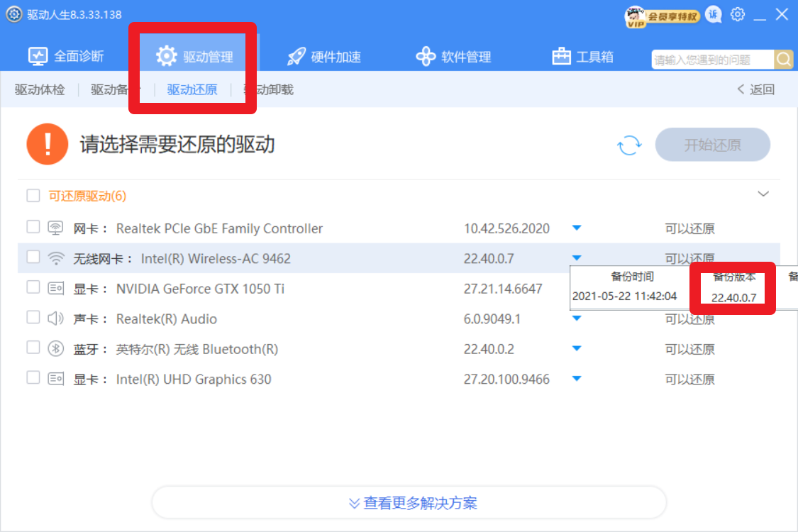The width and height of the screenshot is (798, 532).
Task: Click the monitor icon of 全面诊断
Action: [38, 56]
